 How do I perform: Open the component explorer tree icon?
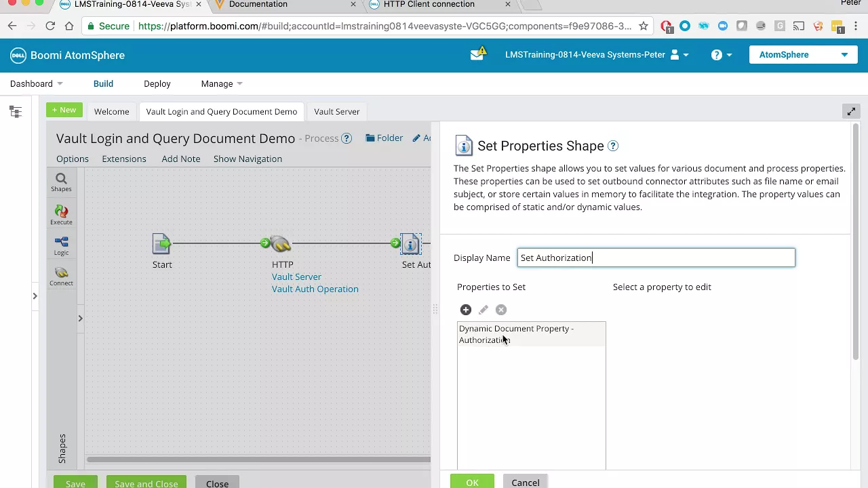16,112
